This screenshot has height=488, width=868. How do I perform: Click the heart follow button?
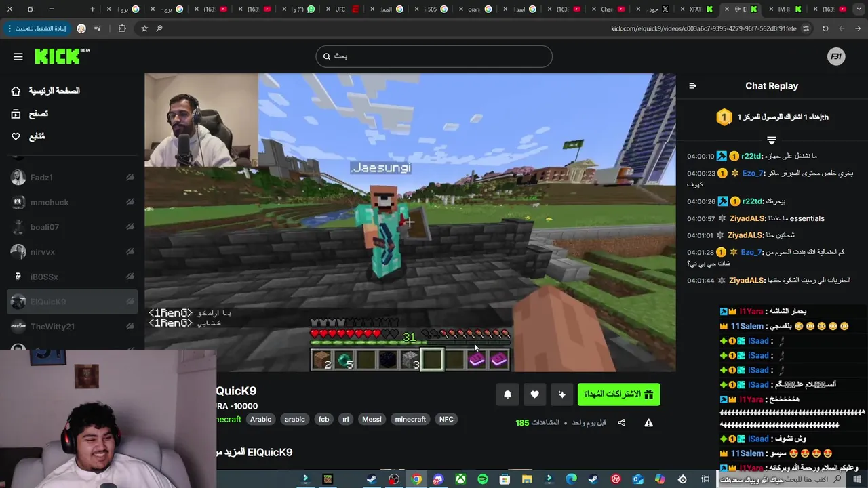[534, 394]
